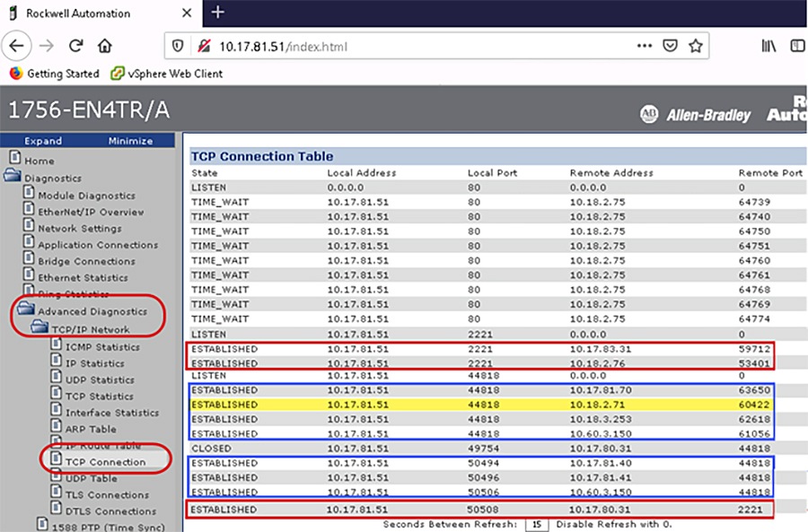Select TCP Connection in the tree

click(106, 462)
